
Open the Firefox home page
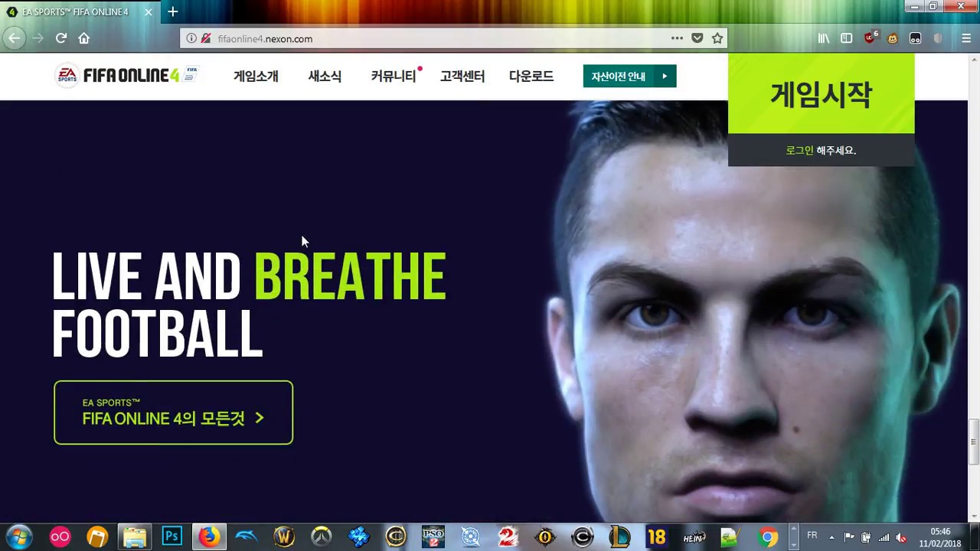(x=84, y=38)
